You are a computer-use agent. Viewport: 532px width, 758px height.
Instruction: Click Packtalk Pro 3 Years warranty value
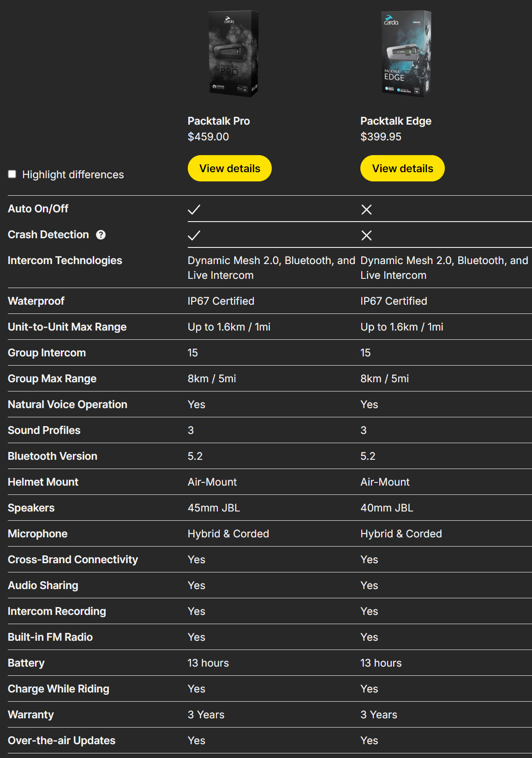pyautogui.click(x=206, y=715)
